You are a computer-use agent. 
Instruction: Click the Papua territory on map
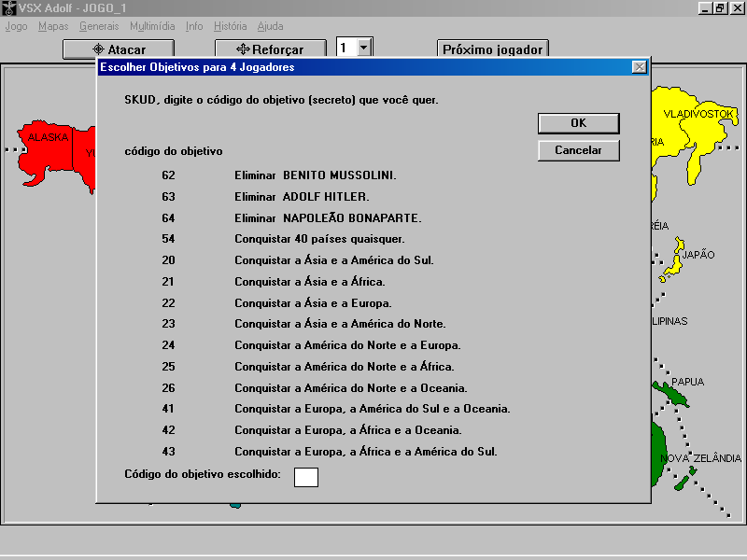pos(671,393)
